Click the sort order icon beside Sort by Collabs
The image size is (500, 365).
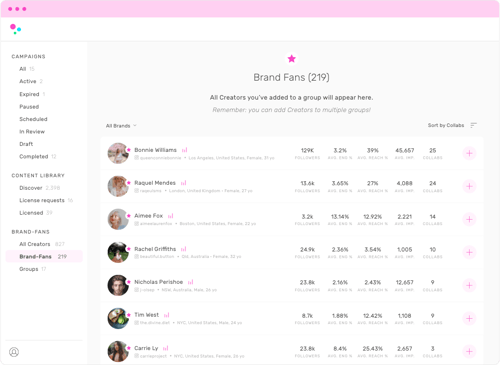(x=473, y=125)
